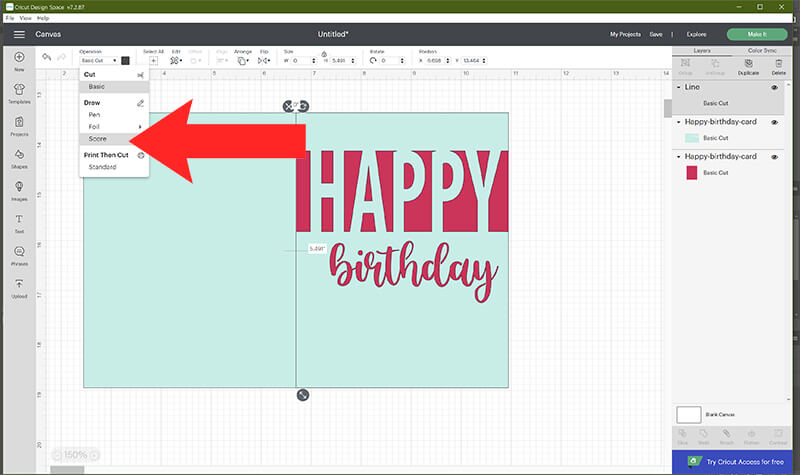Open the Upload tool
The image size is (800, 475).
point(19,287)
